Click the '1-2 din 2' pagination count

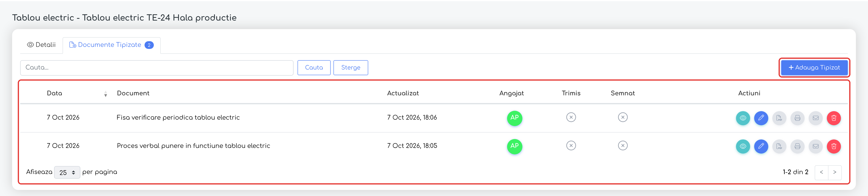795,172
